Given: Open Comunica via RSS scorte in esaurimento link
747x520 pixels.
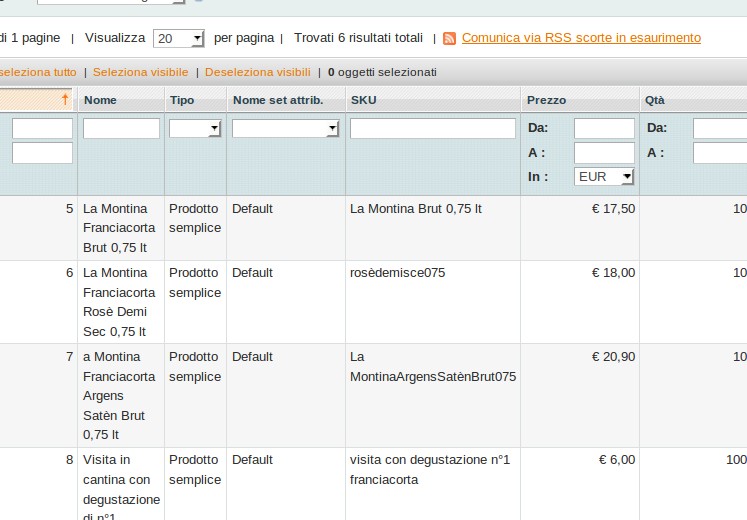Looking at the screenshot, I should (581, 38).
